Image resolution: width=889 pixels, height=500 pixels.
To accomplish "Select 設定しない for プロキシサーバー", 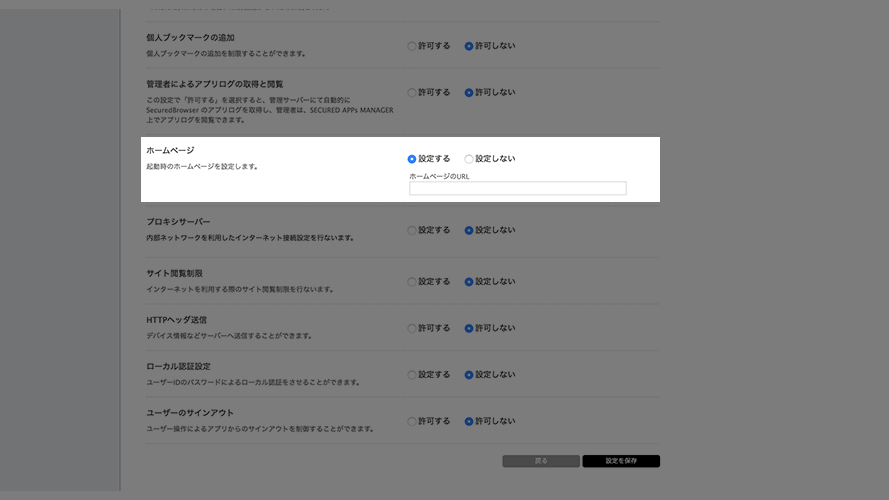I will pos(468,231).
